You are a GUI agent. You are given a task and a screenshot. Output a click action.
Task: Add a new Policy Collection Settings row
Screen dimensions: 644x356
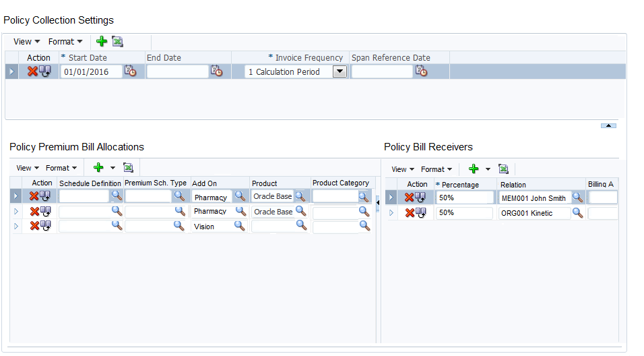point(102,41)
